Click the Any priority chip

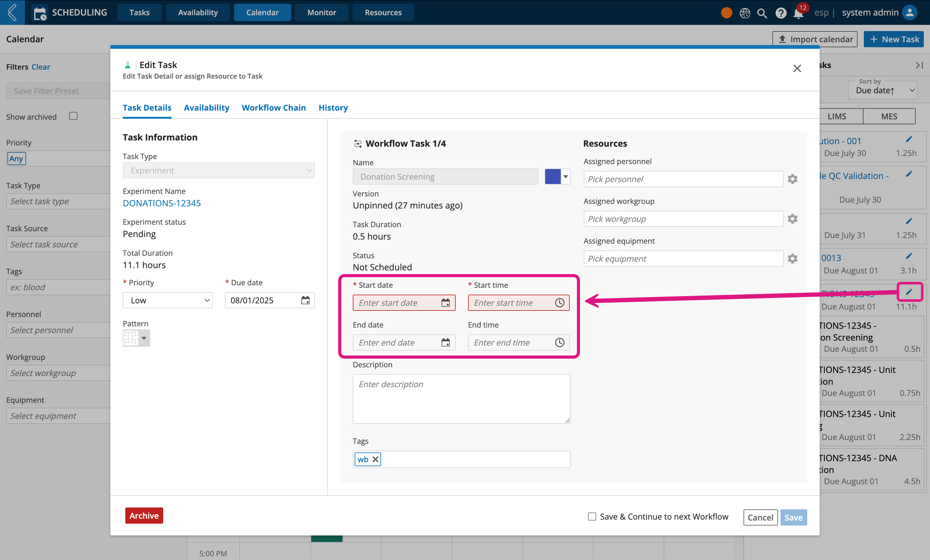tap(16, 158)
